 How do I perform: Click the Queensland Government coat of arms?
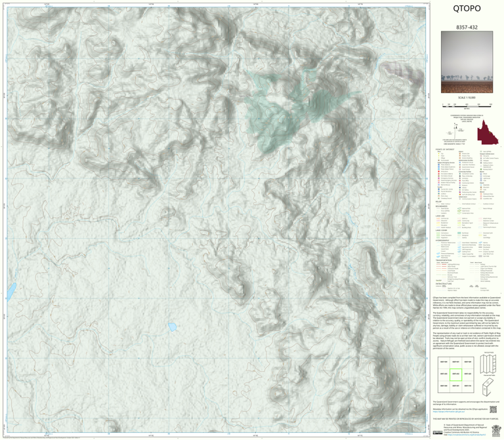pos(496,430)
